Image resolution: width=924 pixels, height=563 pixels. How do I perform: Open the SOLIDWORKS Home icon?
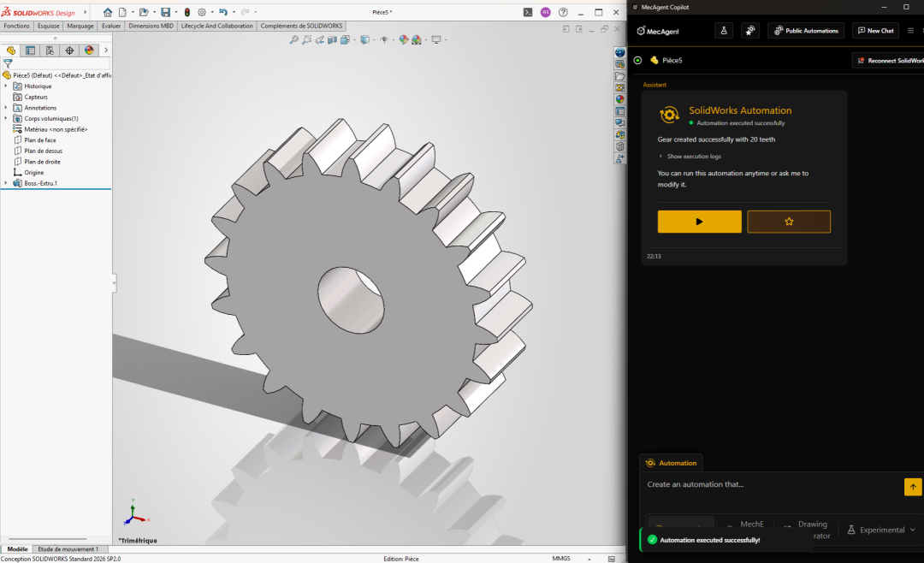tap(107, 12)
